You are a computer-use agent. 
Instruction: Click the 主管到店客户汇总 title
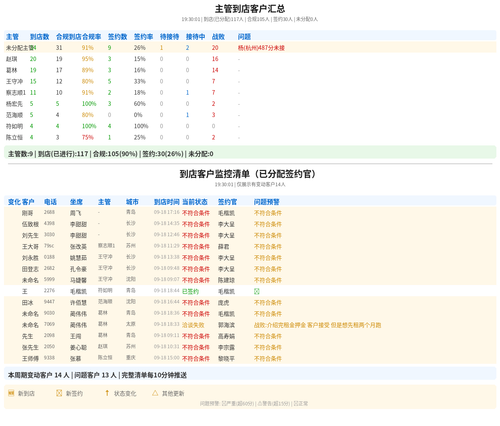coord(250,9)
